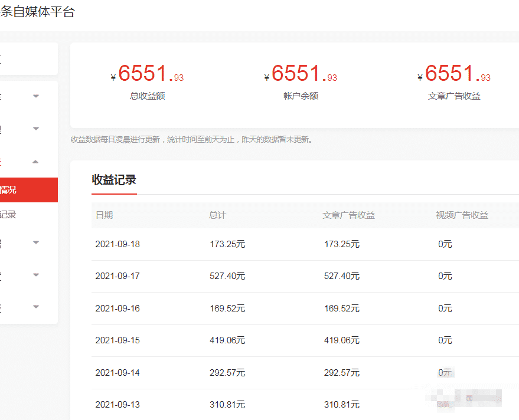Screen dimensions: 519x420
Task: Click 169.52元 under 文章广告收益 column
Action: point(342,309)
